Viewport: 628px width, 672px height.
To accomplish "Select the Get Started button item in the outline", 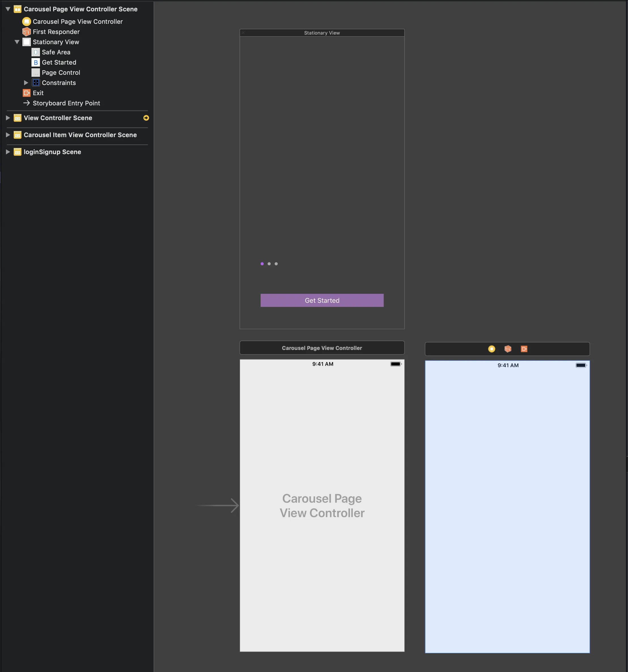I will [59, 63].
